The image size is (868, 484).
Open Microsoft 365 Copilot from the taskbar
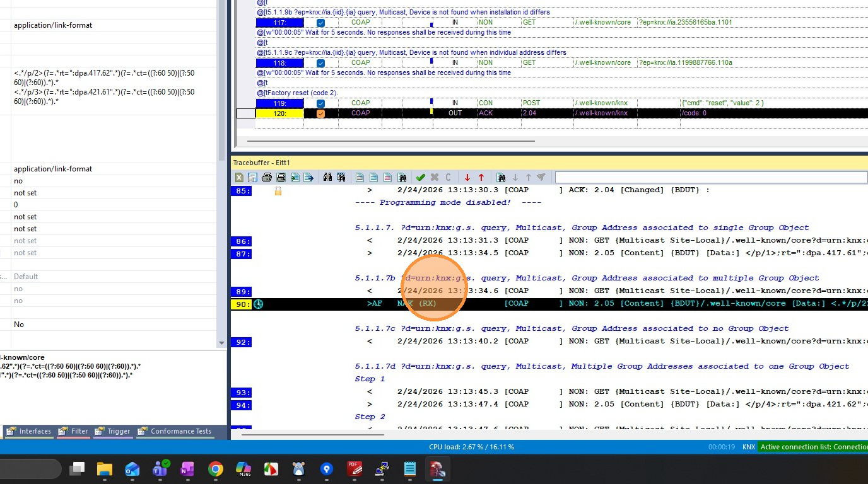tap(243, 469)
